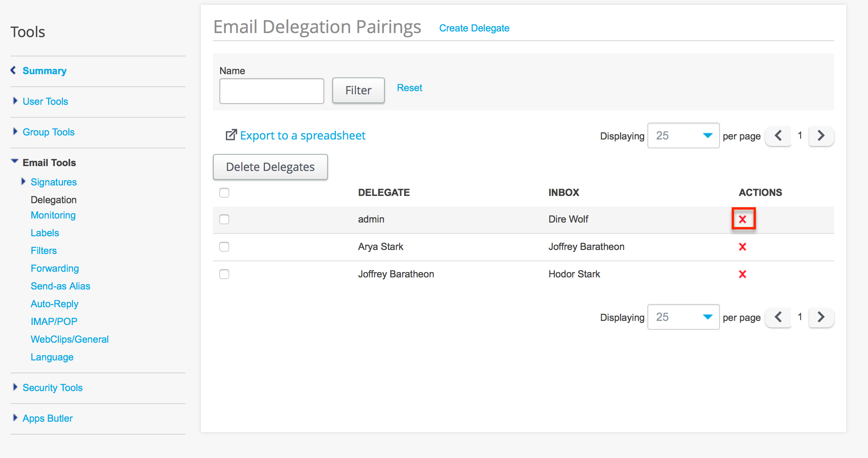The height and width of the screenshot is (458, 868).
Task: Expand the User Tools section
Action: click(x=45, y=102)
